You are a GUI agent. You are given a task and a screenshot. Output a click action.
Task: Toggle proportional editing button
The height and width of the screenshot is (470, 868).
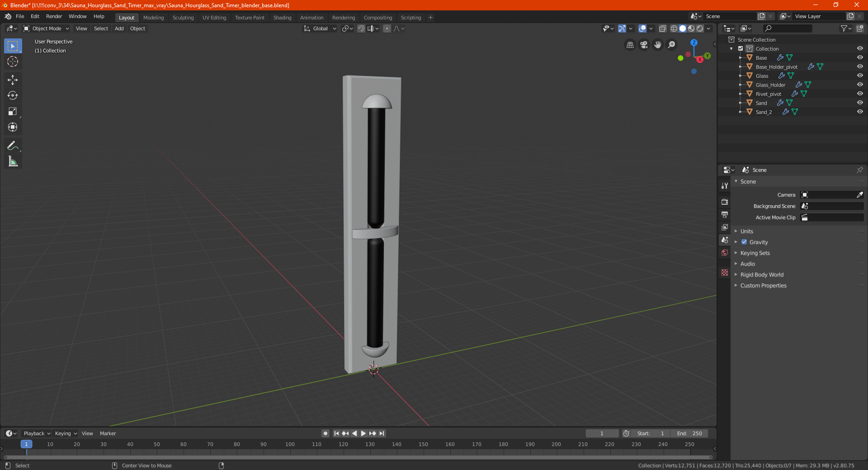click(387, 28)
